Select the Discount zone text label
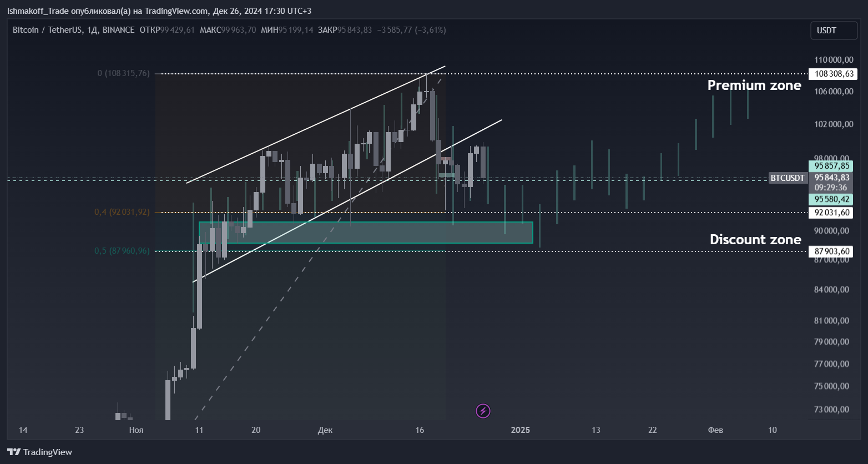868x464 pixels. click(755, 239)
